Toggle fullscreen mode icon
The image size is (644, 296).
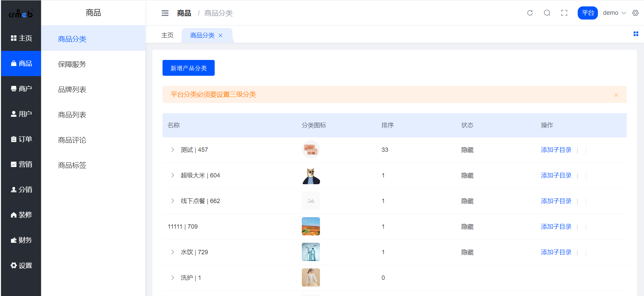(564, 13)
